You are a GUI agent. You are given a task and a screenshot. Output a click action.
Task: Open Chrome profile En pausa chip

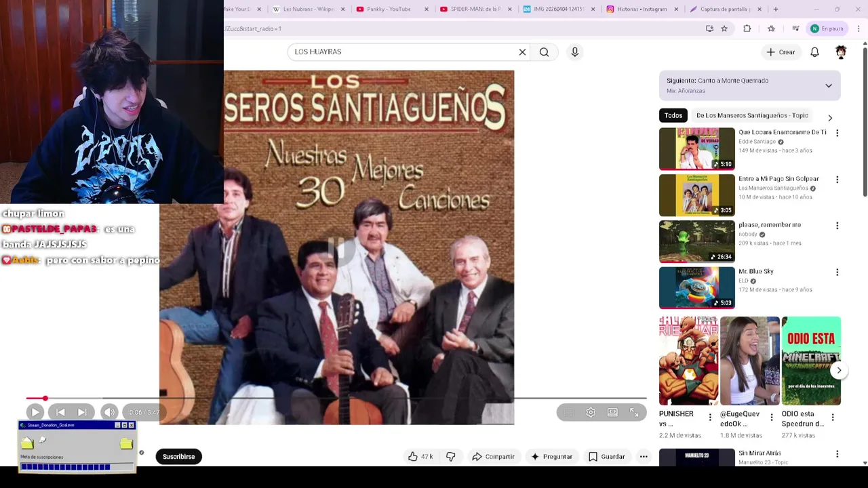pos(827,28)
